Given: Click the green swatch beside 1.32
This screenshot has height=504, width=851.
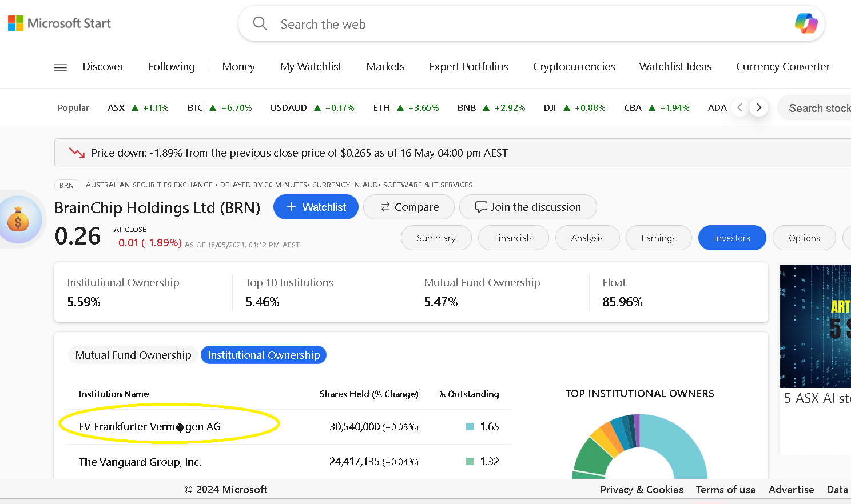Looking at the screenshot, I should 470,461.
